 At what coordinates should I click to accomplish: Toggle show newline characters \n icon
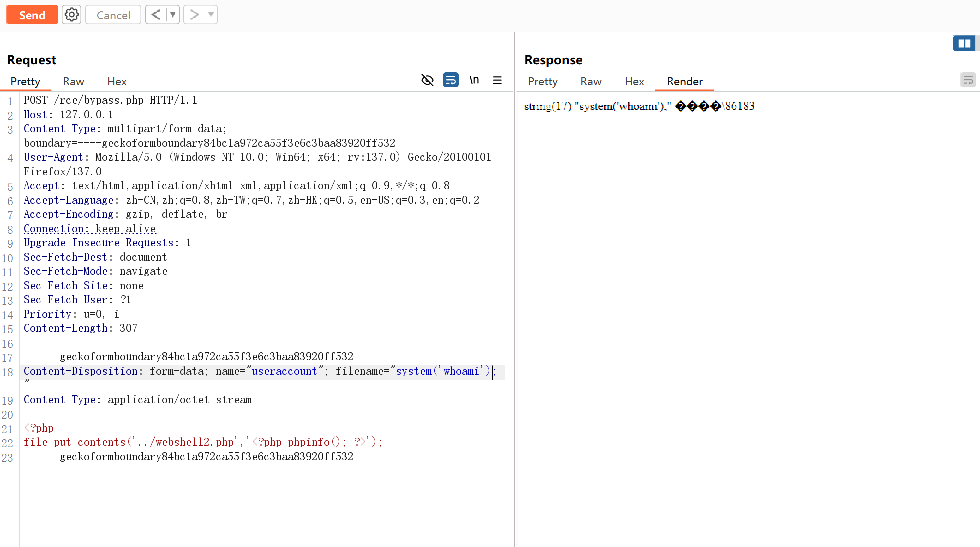pos(474,80)
